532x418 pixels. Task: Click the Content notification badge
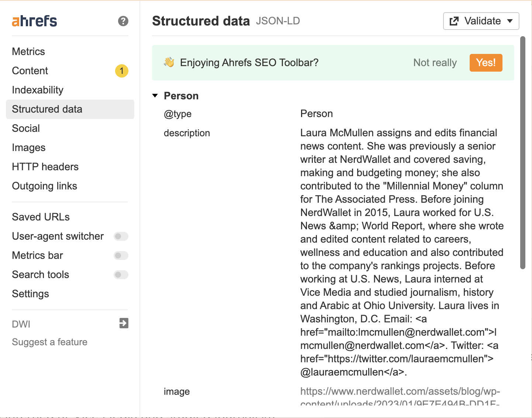[122, 71]
